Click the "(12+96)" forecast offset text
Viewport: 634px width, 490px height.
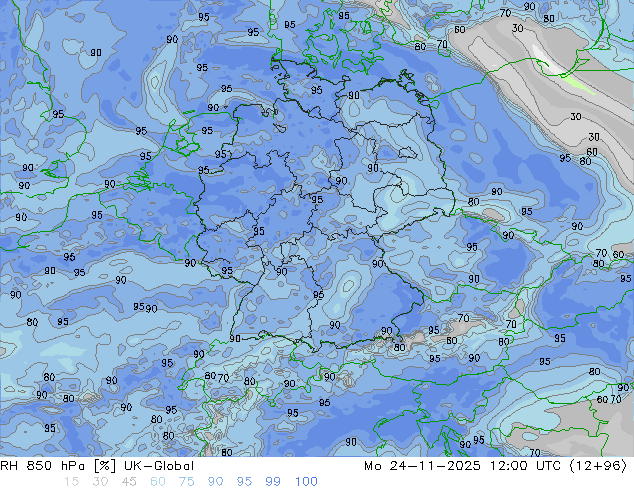(598, 466)
